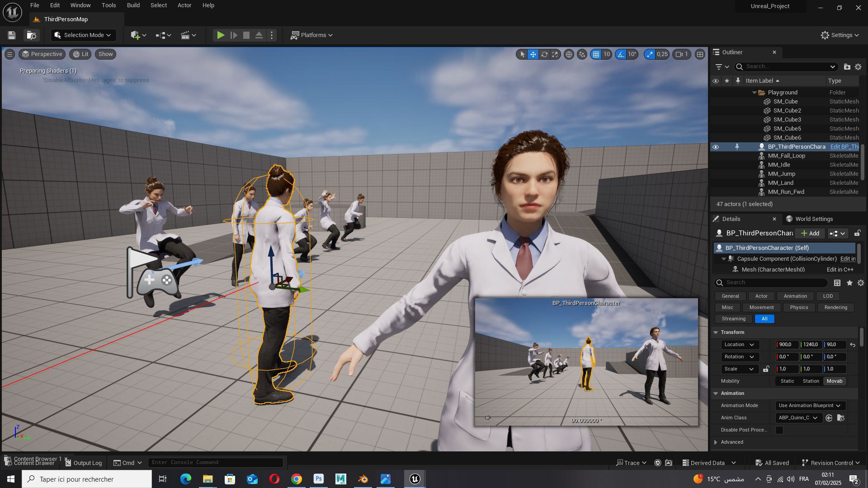Open Google Chrome from the Windows taskbar

pyautogui.click(x=297, y=479)
